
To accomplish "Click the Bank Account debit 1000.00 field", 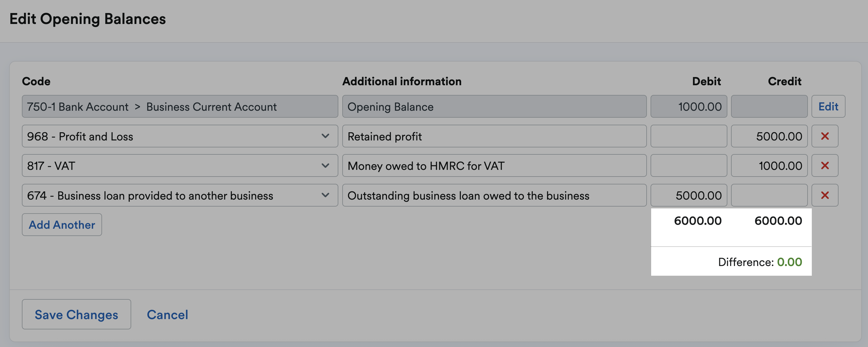I will click(689, 106).
